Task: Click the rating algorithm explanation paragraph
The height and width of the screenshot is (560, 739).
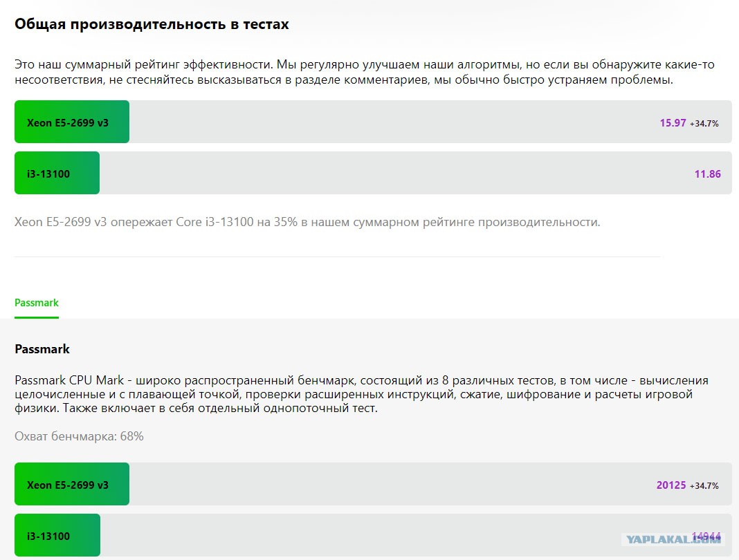Action: tap(365, 72)
